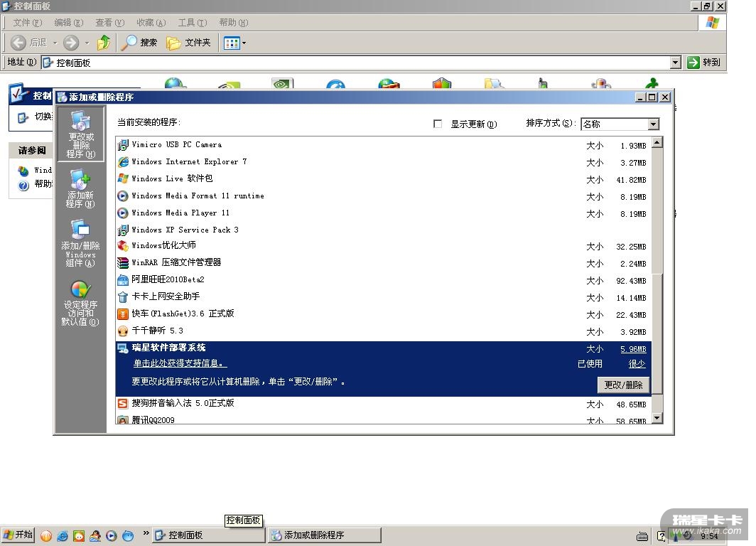Click 帮助 link in 请参阅 panel
756x546 pixels.
tap(43, 183)
